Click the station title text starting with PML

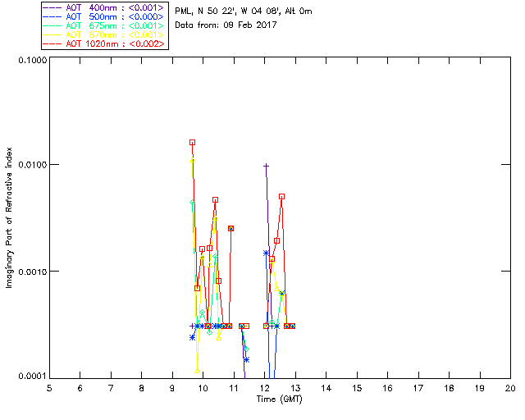tap(244, 11)
